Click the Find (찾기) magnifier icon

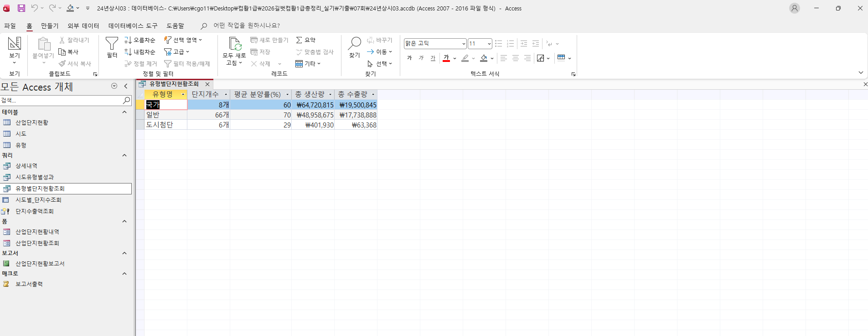pos(354,44)
